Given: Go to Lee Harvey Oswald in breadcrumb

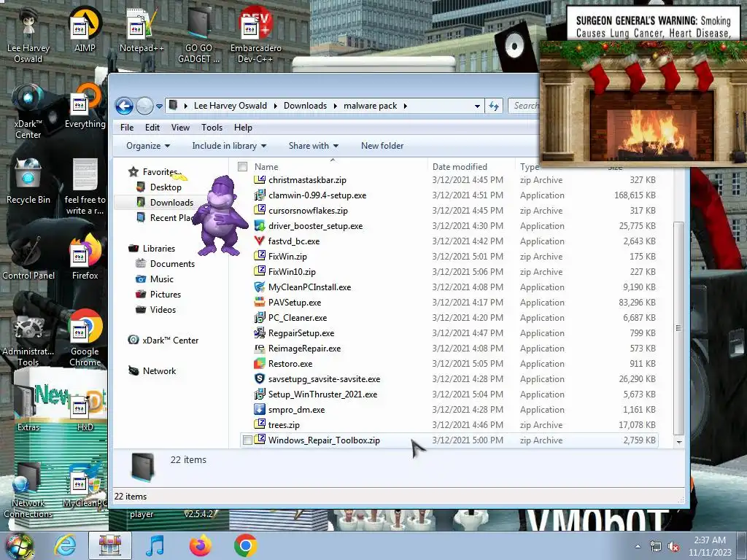Looking at the screenshot, I should 230,106.
